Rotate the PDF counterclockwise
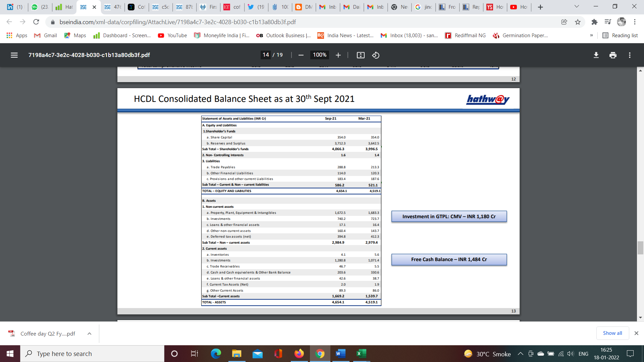644x362 pixels. pyautogui.click(x=376, y=55)
